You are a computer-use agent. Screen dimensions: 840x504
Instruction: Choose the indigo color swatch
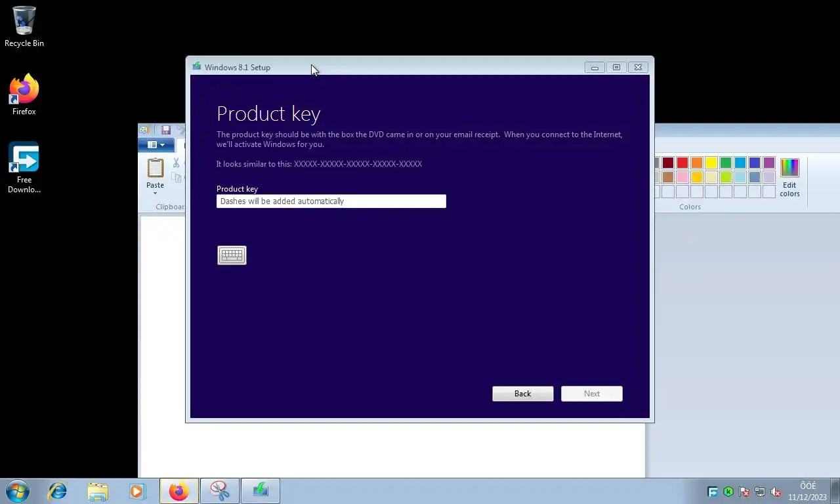pos(755,163)
